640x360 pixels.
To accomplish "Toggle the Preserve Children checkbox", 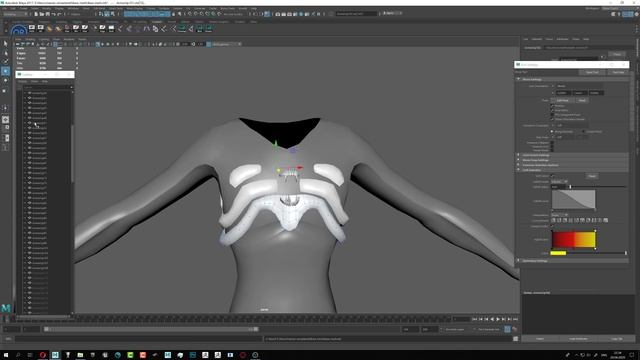I will tap(552, 142).
